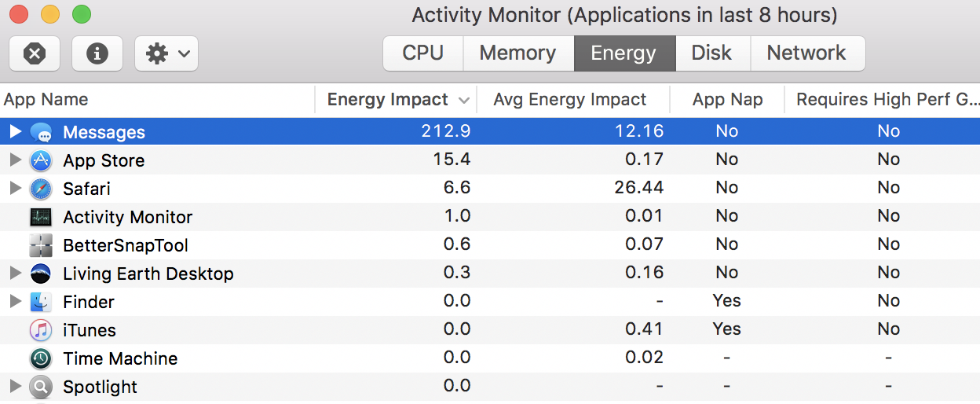
Task: Click the green zoom window button
Action: [x=82, y=14]
